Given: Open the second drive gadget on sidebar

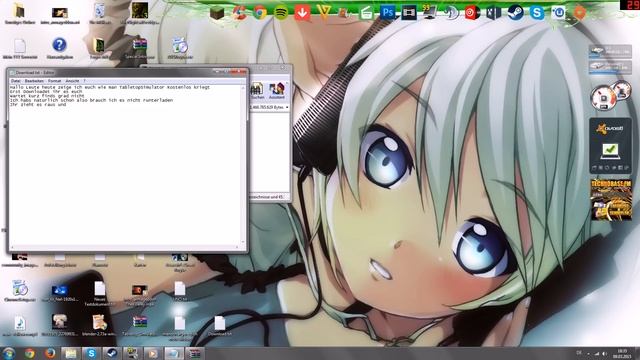Looking at the screenshot, I should coord(610,67).
